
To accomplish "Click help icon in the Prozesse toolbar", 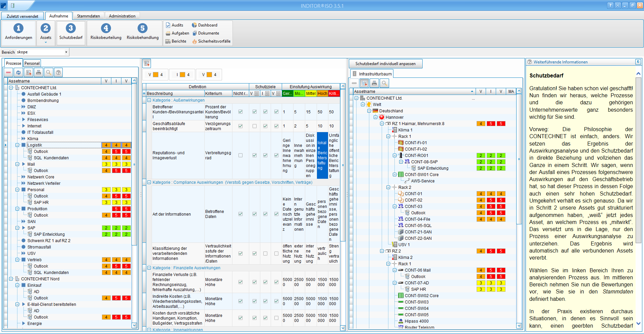I will (x=58, y=72).
